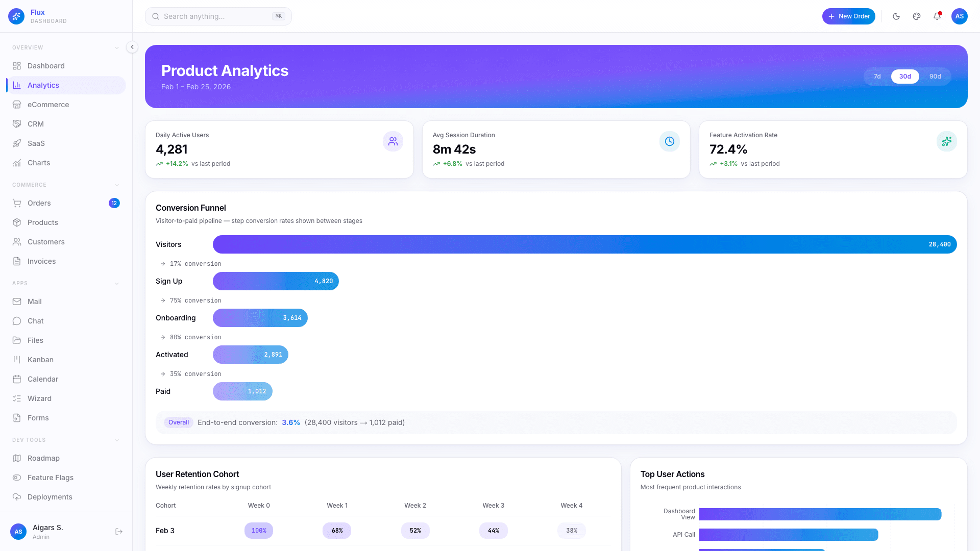Switch the time range to 7d
Viewport: 980px width, 551px height.
(877, 77)
